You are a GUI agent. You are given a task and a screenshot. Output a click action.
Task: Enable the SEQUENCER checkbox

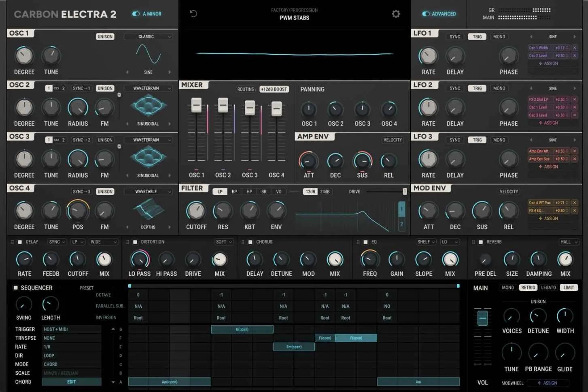point(15,288)
